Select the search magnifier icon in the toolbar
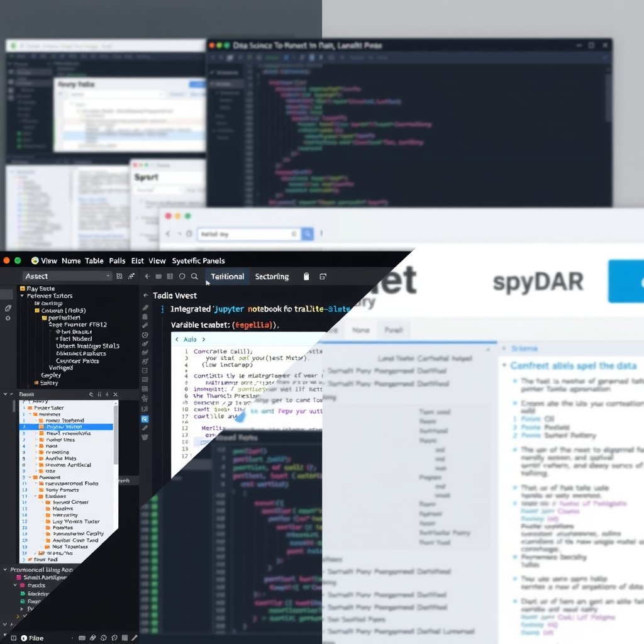The width and height of the screenshot is (644, 644). click(x=195, y=277)
